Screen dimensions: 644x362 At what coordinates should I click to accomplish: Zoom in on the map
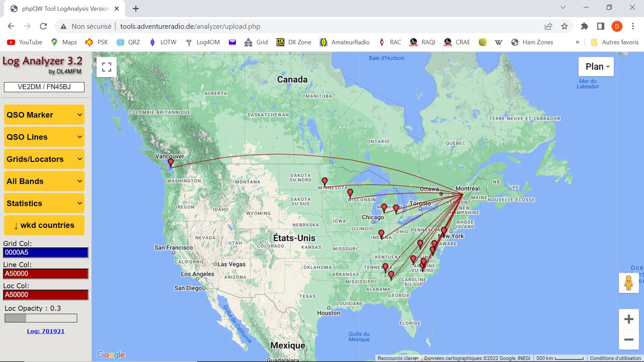pos(628,320)
